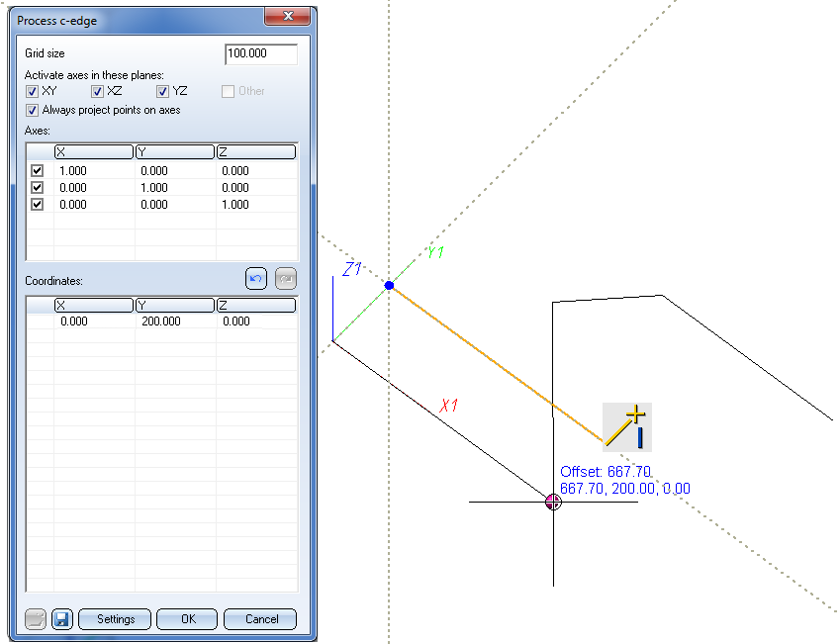Open the Settings button
Image resolution: width=840 pixels, height=644 pixels.
(115, 619)
